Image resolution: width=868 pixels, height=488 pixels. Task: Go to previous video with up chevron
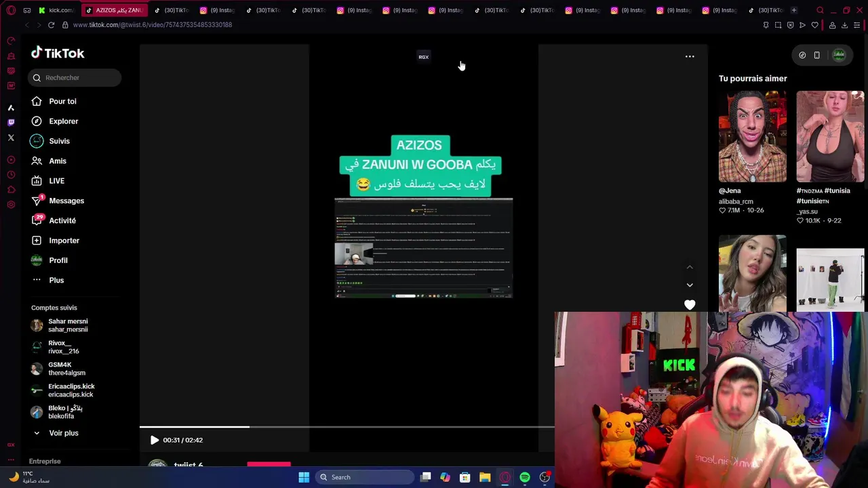(x=690, y=267)
